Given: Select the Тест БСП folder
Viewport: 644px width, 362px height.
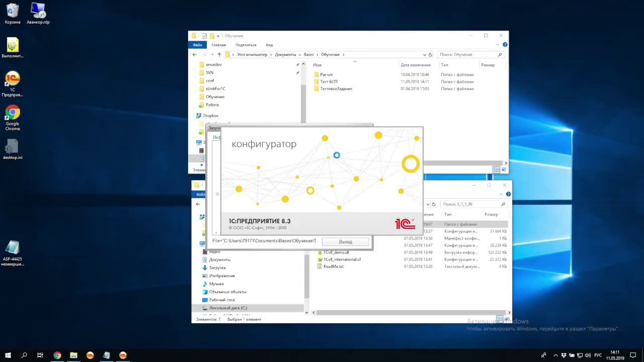Looking at the screenshot, I should point(329,81).
